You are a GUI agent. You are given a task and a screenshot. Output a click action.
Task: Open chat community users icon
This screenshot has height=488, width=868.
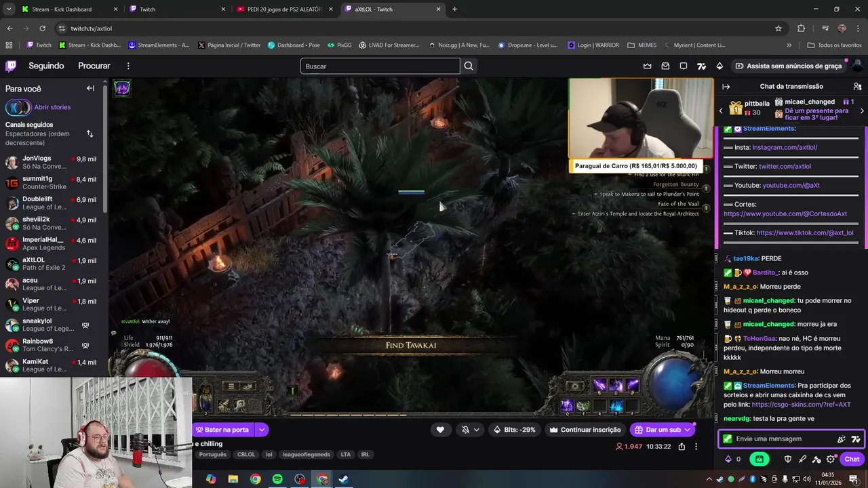pos(857,87)
